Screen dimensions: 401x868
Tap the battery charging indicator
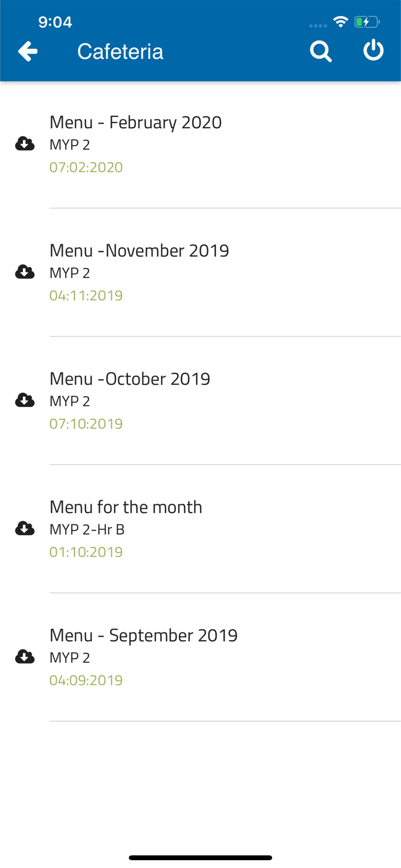367,22
